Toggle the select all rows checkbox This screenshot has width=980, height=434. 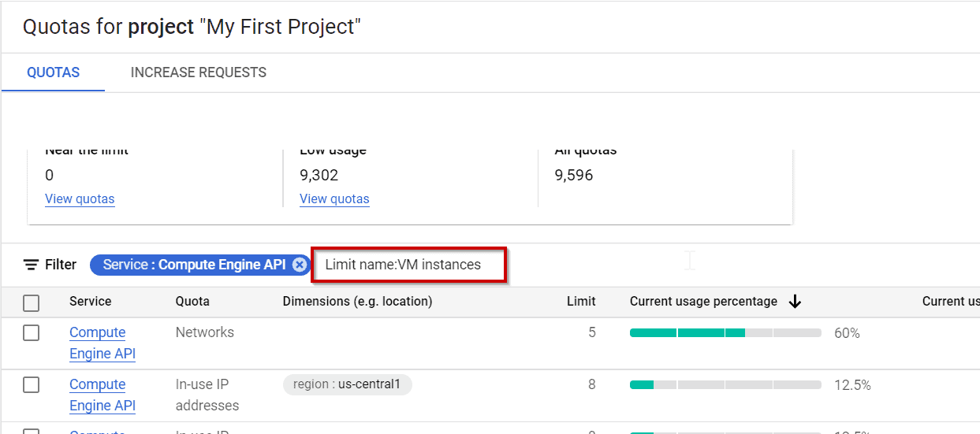coord(32,302)
